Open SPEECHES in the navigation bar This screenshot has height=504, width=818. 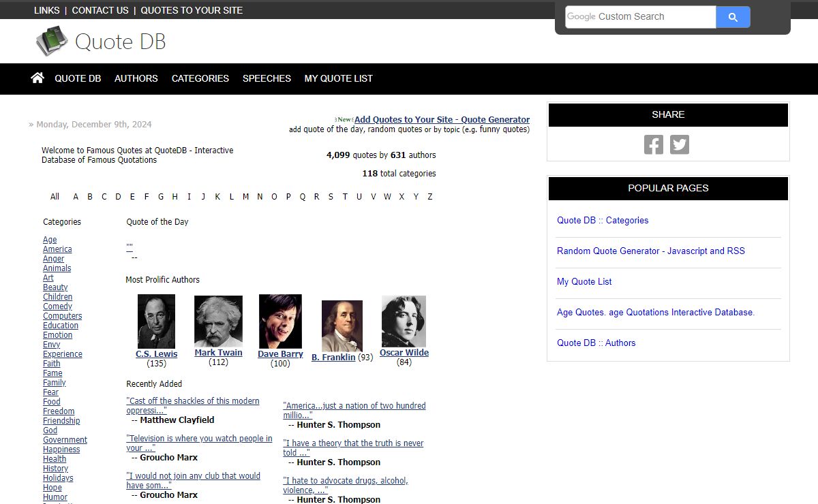point(267,78)
